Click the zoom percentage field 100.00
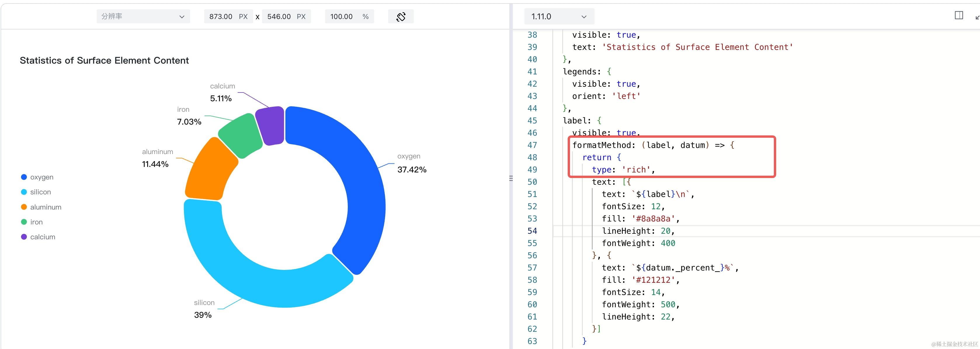This screenshot has width=980, height=349. point(342,17)
